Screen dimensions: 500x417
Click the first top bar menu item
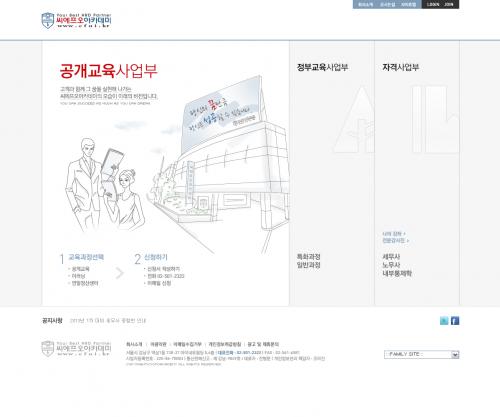click(x=366, y=4)
